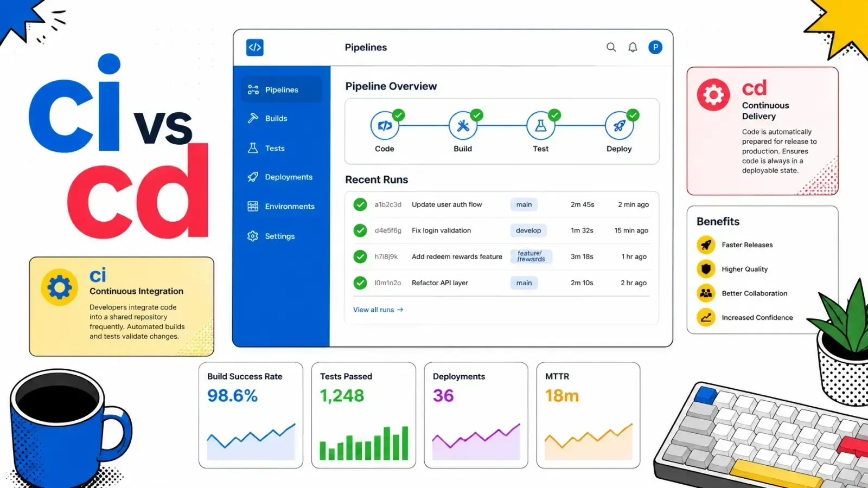Click the Environments server icon
Viewport: 868px width, 488px height.
tap(253, 207)
